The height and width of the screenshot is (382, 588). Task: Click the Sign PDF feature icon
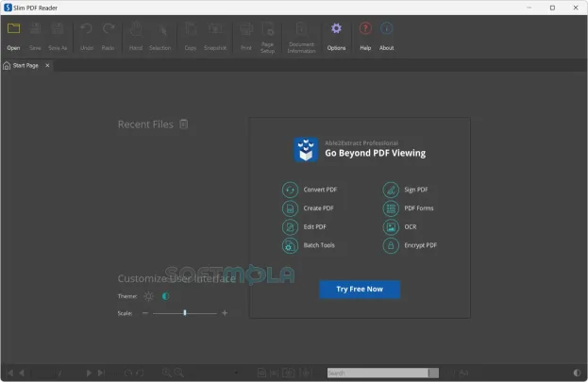point(391,191)
